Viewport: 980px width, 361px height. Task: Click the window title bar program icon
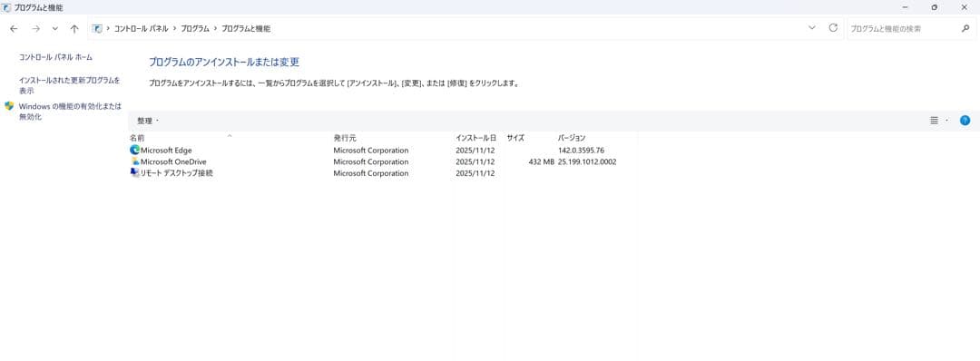(7, 7)
